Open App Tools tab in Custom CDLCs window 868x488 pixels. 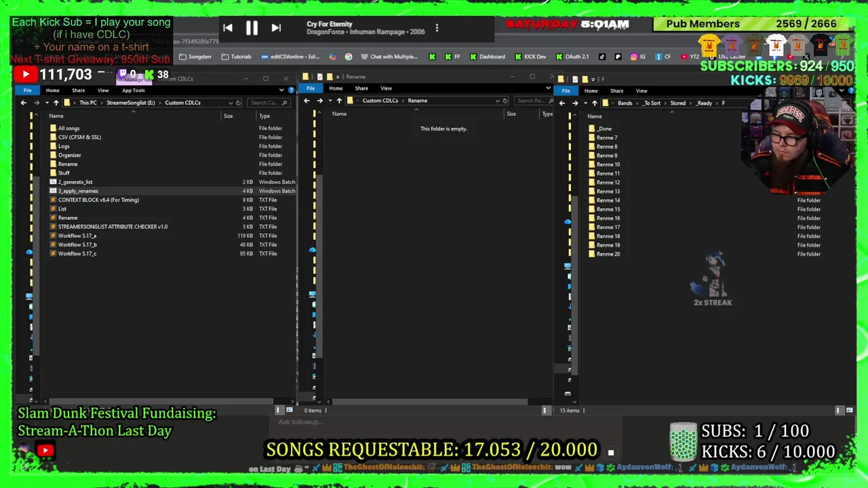[x=134, y=90]
